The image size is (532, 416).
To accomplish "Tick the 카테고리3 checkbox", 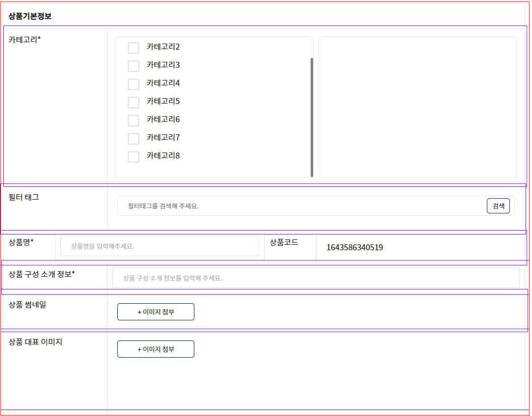I will tap(133, 66).
